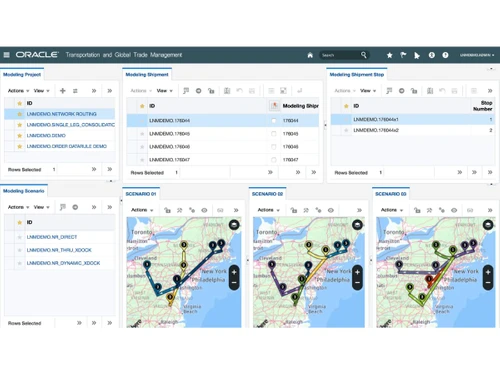Click the Stop Number column header
This screenshot has height=375, width=500.
coord(482,106)
